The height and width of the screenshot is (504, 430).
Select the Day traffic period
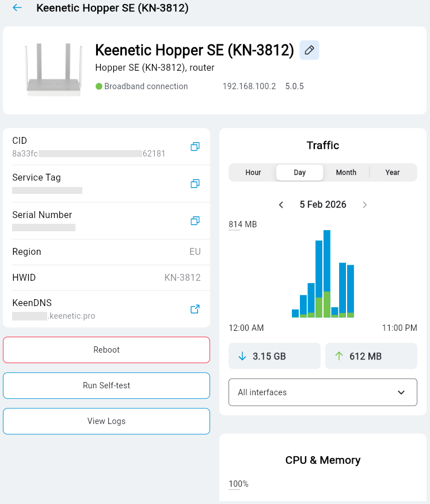tap(299, 173)
